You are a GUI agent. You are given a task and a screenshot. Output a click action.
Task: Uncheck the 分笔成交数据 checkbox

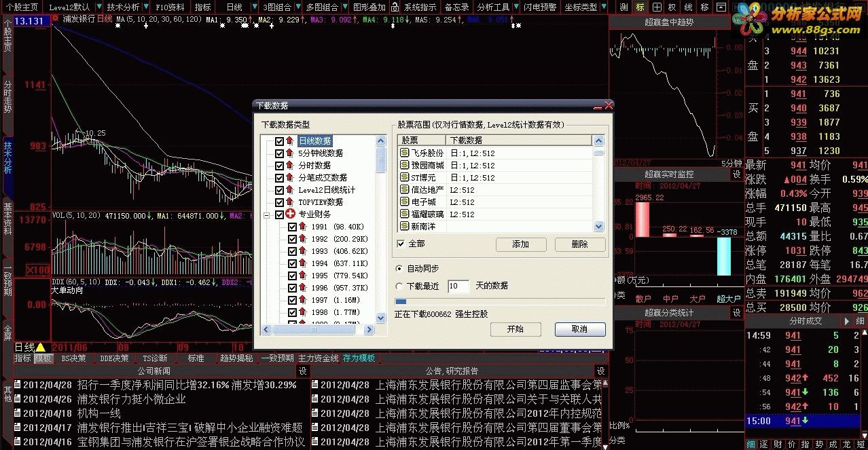click(279, 178)
